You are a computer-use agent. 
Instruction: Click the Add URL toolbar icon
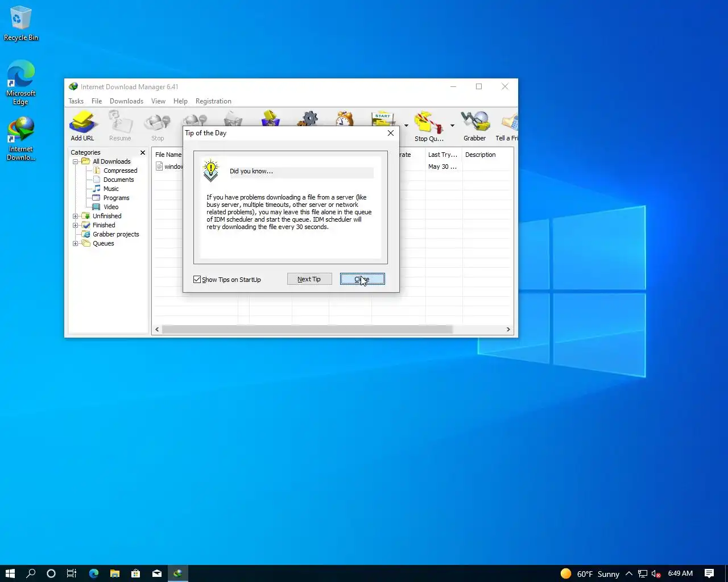click(x=82, y=126)
